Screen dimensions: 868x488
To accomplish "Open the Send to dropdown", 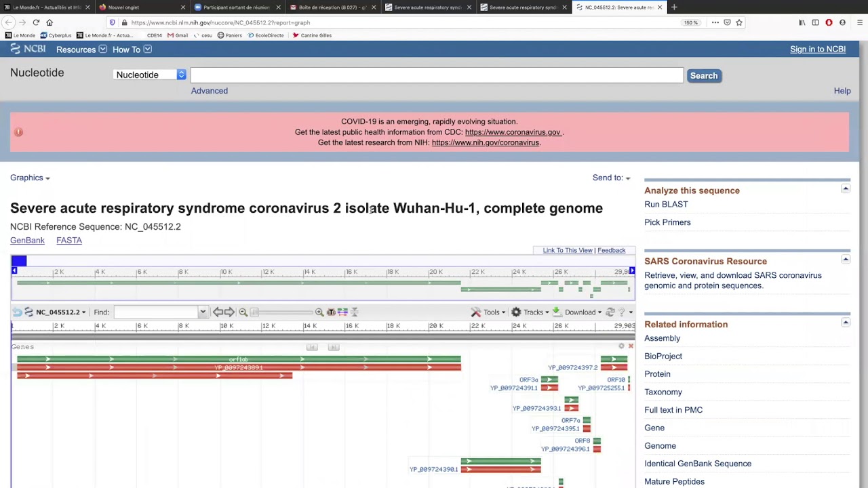I will [x=611, y=178].
